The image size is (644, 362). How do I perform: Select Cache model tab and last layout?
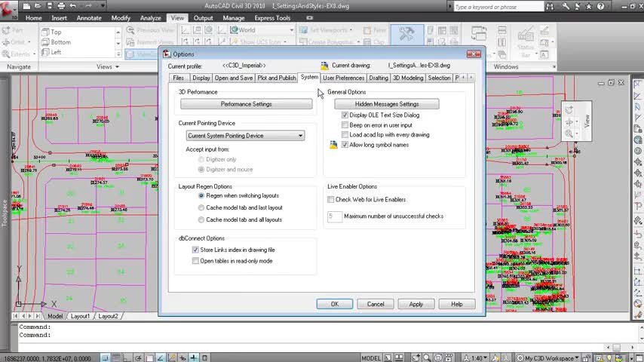(x=201, y=207)
